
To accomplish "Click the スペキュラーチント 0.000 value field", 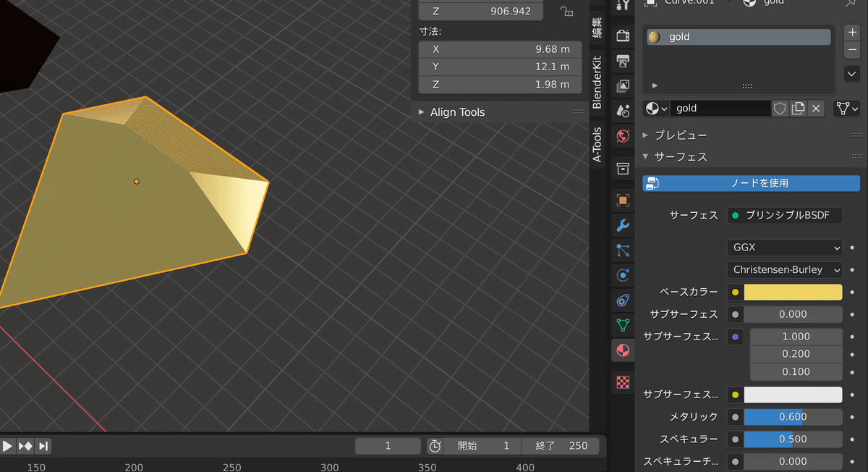I will pos(793,461).
